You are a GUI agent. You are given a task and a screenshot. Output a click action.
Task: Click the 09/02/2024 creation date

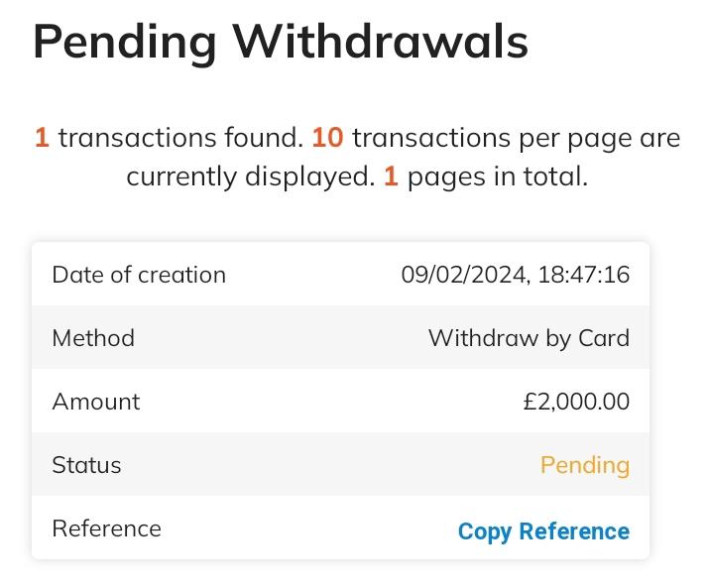[x=463, y=275]
